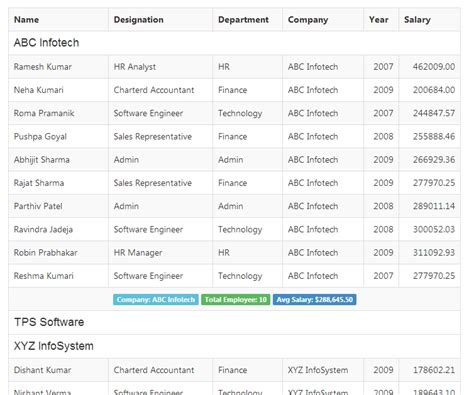Click the Company: ABC Infotech badge

[156, 300]
